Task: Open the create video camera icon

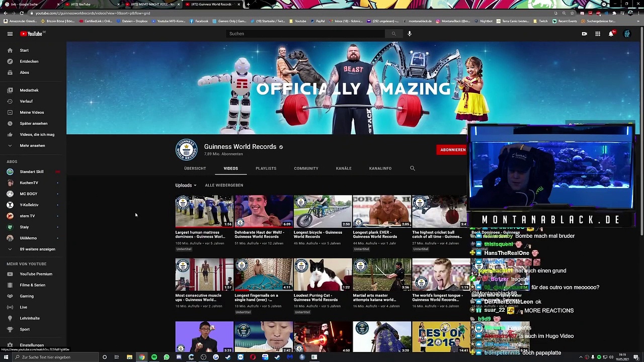Action: tap(584, 34)
